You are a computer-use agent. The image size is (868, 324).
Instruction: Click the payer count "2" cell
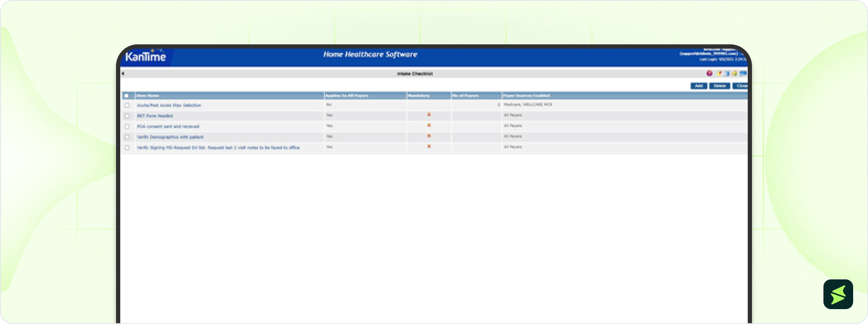(x=499, y=104)
